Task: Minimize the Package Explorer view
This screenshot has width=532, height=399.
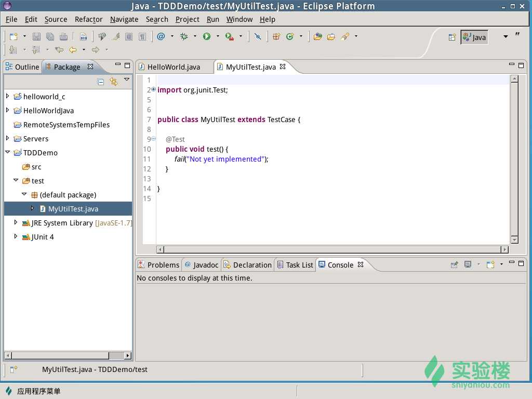Action: point(118,64)
